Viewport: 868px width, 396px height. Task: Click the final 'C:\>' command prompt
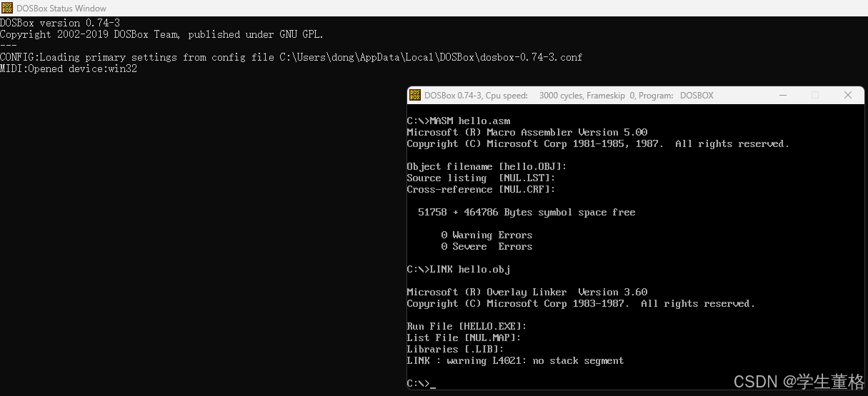(x=418, y=384)
